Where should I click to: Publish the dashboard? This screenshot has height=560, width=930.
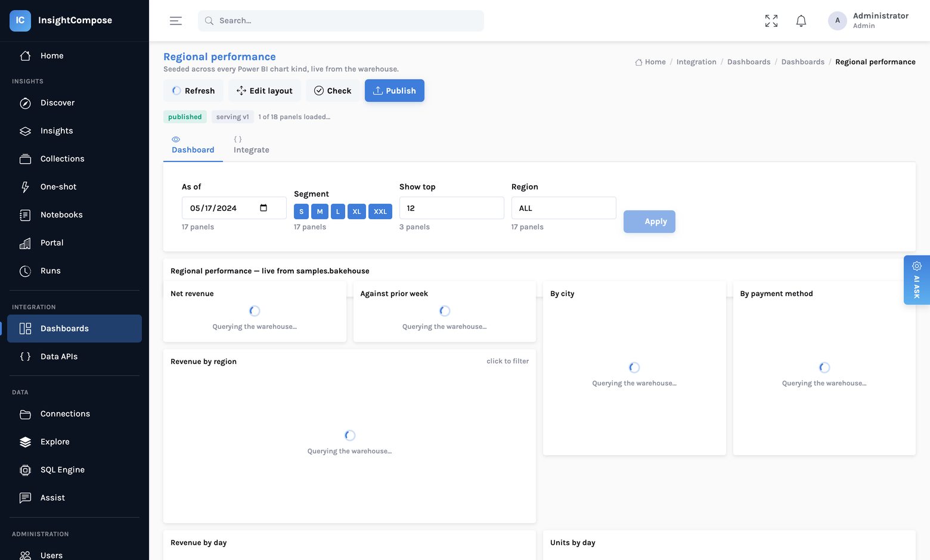click(x=395, y=91)
